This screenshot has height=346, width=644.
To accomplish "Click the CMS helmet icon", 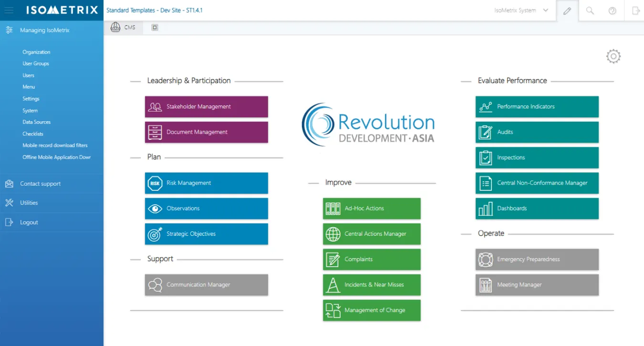I will pos(115,27).
